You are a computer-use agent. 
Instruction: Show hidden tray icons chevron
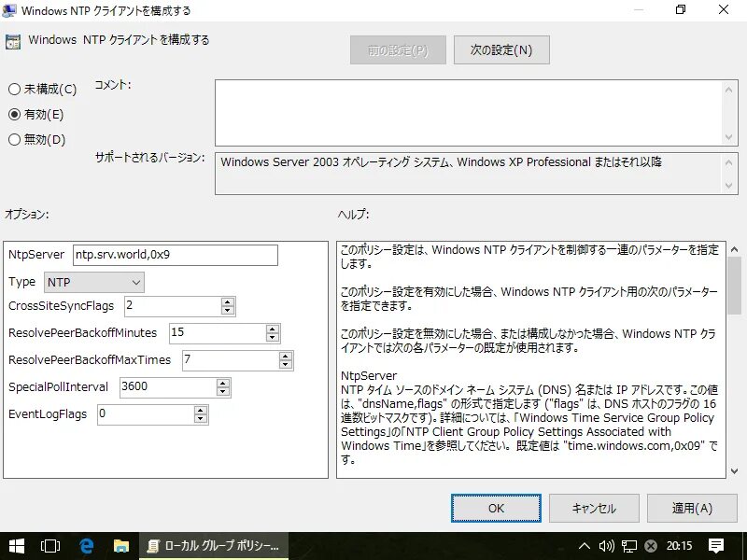click(x=585, y=546)
